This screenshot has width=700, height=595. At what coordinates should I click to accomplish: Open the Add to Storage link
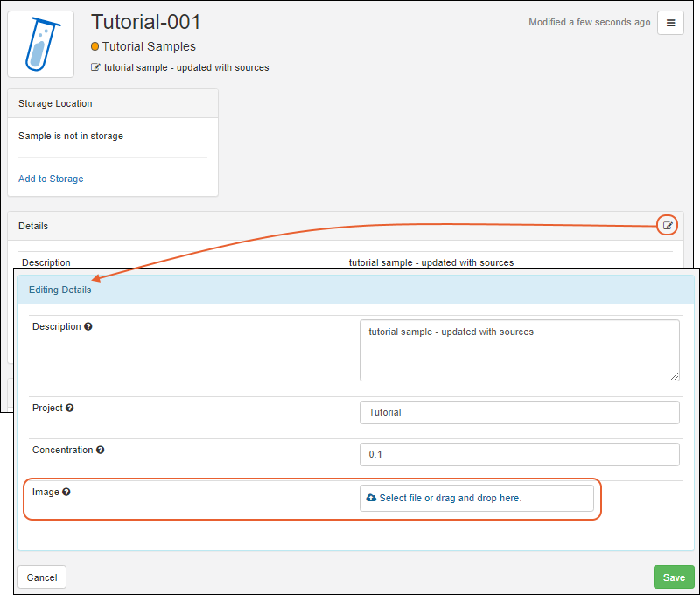tap(51, 178)
